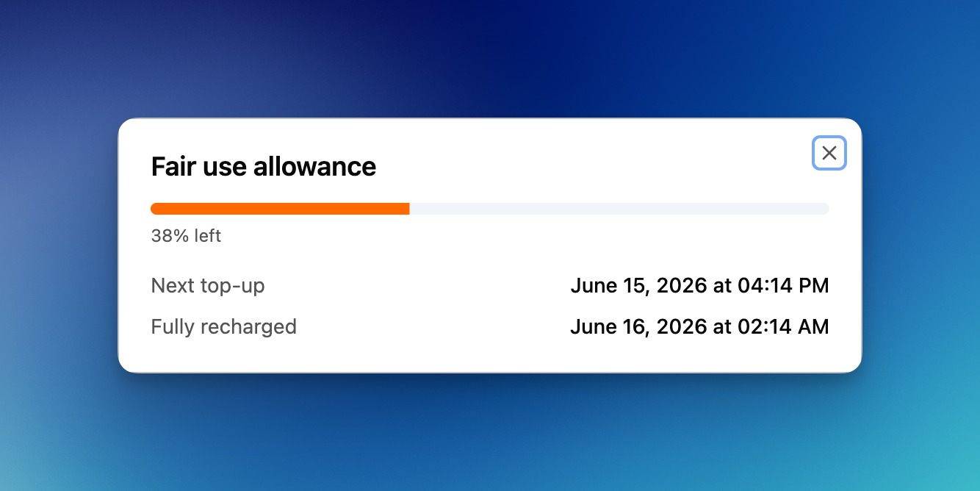Click the rounded start of the orange bar
980x491 pixels.
tap(154, 209)
